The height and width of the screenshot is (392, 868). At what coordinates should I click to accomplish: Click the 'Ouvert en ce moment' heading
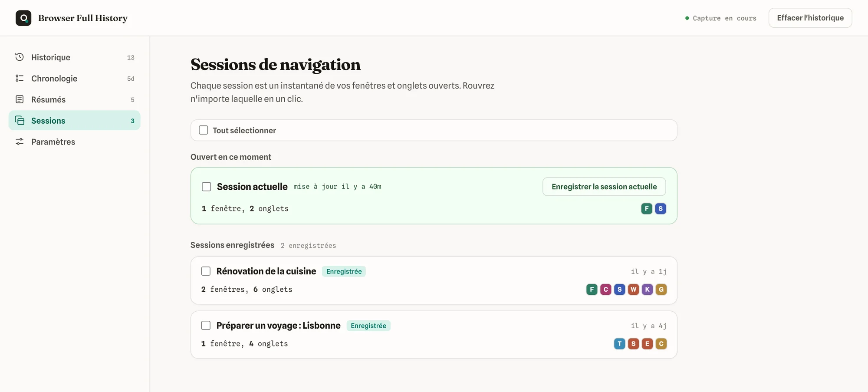231,157
